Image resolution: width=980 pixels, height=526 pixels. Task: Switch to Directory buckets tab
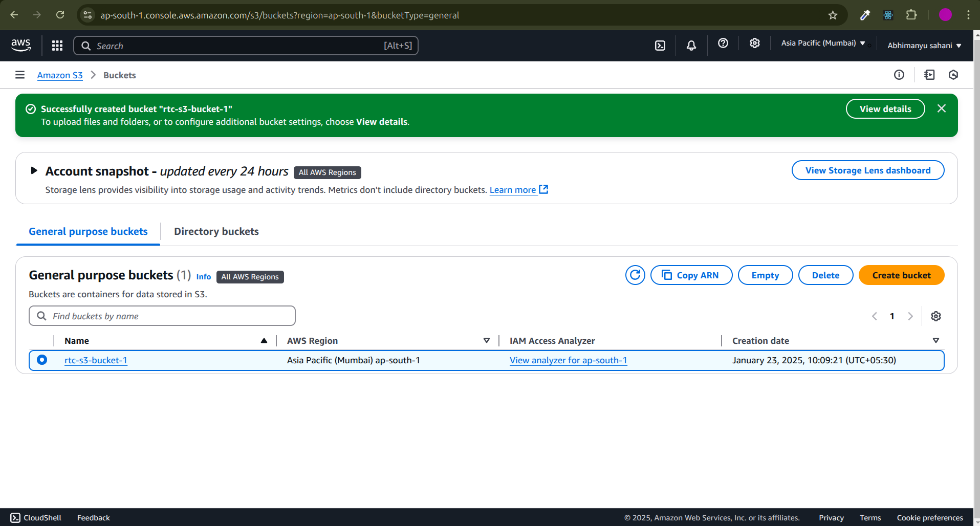click(x=216, y=231)
